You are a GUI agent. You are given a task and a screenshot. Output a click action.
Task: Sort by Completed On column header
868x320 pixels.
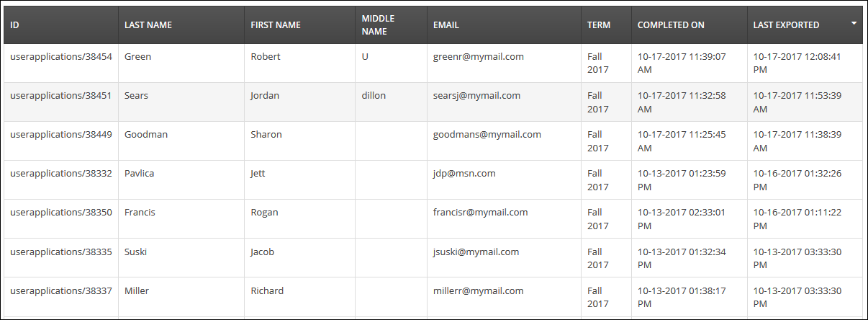coord(671,25)
